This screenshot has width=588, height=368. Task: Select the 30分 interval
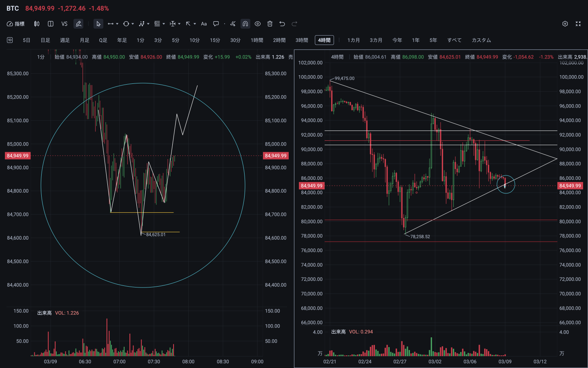pyautogui.click(x=235, y=40)
